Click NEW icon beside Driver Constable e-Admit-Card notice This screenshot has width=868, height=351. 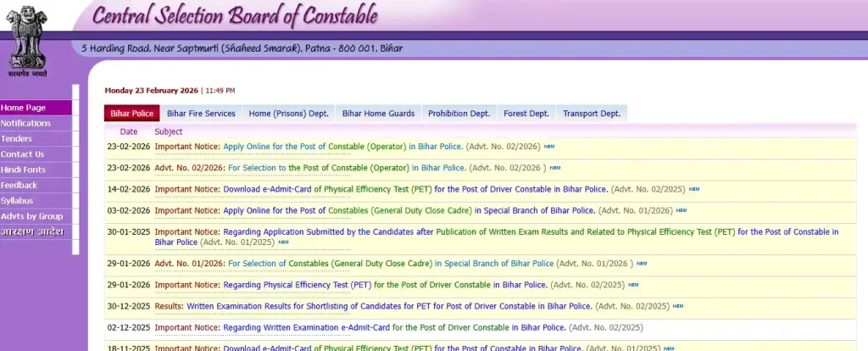[x=694, y=189]
